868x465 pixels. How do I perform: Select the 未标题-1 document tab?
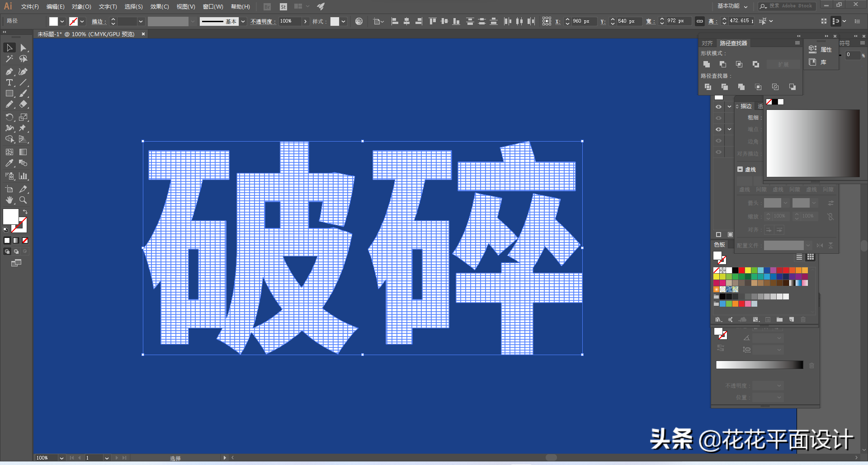[x=86, y=34]
